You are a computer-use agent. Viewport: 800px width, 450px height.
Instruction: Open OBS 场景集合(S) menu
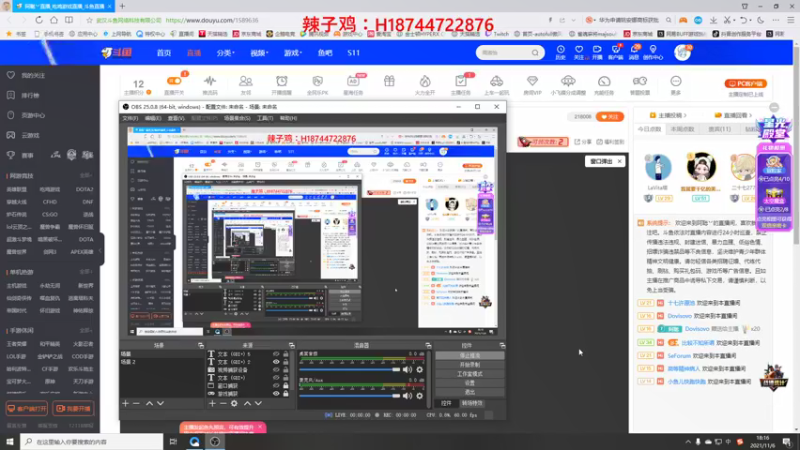(237, 118)
